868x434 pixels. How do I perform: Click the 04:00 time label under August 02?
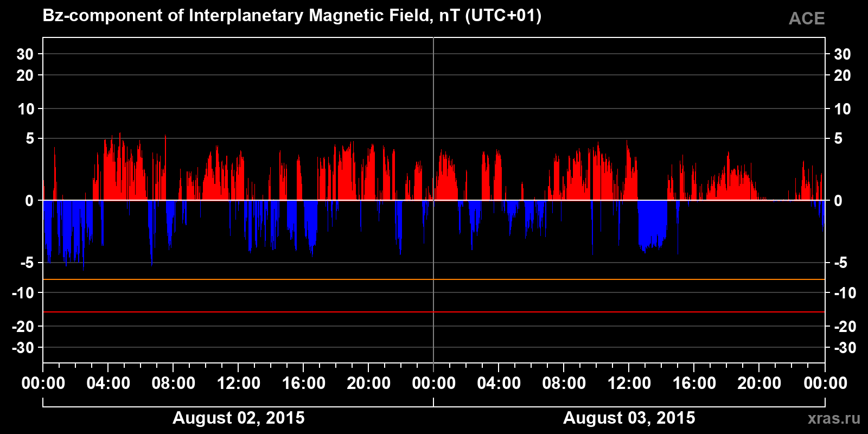tap(108, 384)
